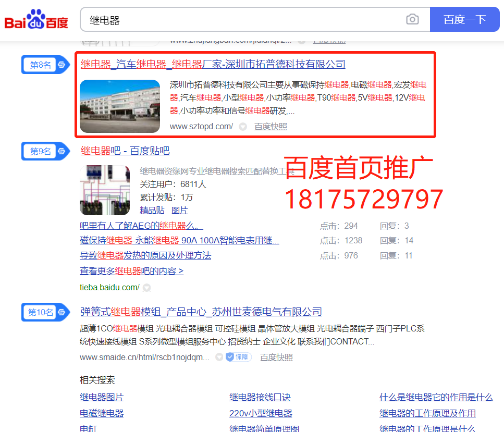The width and height of the screenshot is (504, 432).
Task: Open the camera image search icon
Action: [x=412, y=19]
